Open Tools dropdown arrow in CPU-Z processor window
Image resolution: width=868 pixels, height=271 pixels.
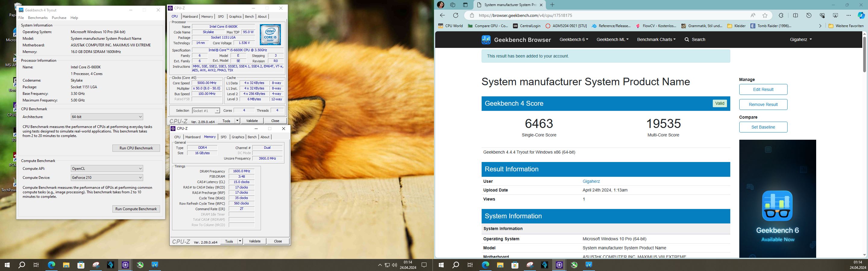(x=237, y=120)
